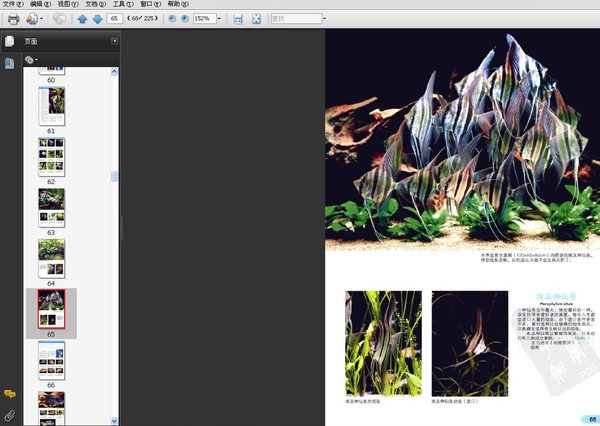Click the zoom in plus button
600x426 pixels.
pyautogui.click(x=185, y=18)
